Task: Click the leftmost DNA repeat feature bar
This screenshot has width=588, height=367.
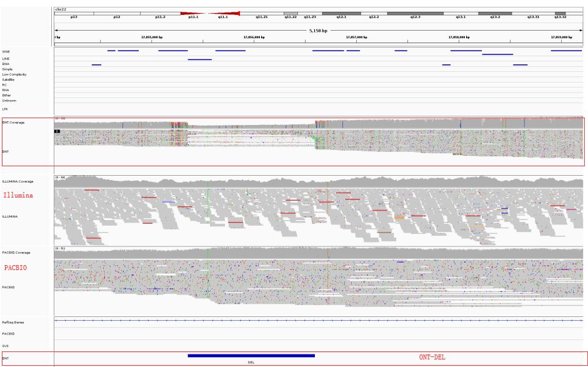Action: [x=96, y=64]
